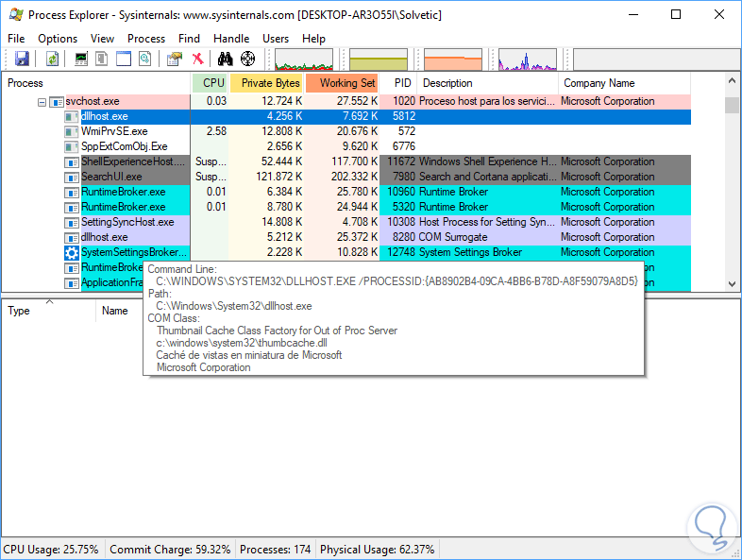The height and width of the screenshot is (560, 742).
Task: Click the CPU usage history graph
Action: point(302,59)
